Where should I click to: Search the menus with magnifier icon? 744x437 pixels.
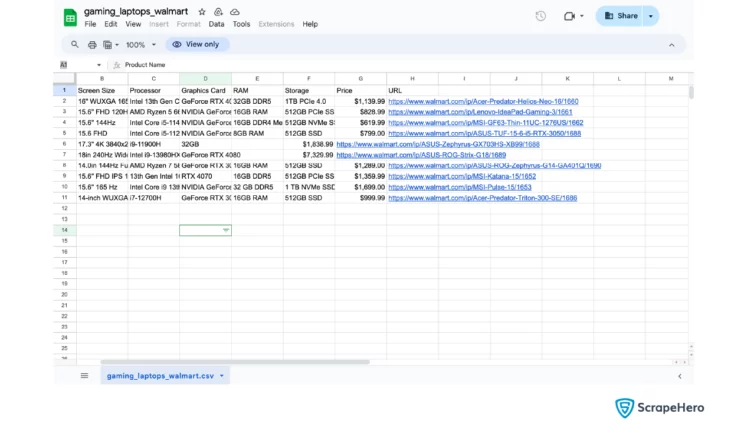coord(74,44)
